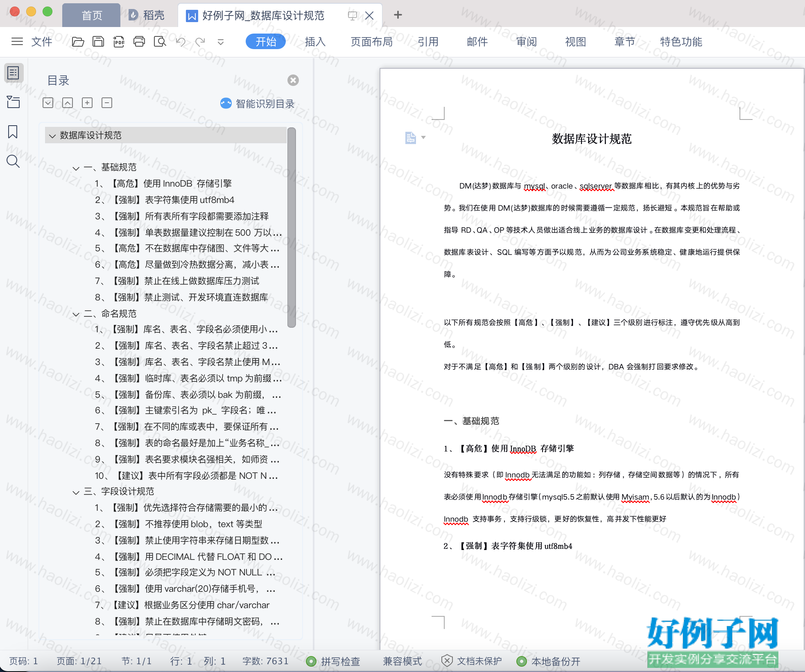Click the Save document icon

coord(98,42)
